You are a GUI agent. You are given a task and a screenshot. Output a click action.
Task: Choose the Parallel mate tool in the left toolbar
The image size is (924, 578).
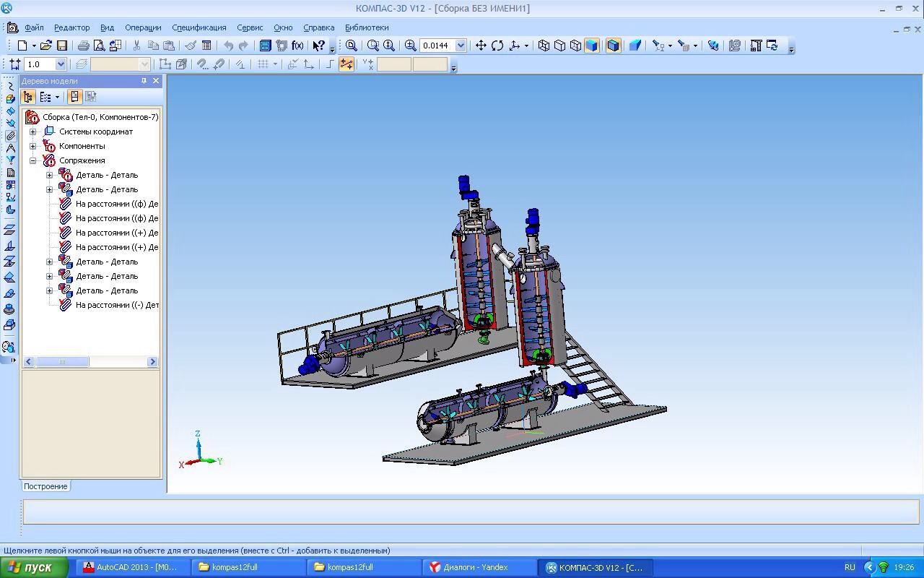coord(10,230)
